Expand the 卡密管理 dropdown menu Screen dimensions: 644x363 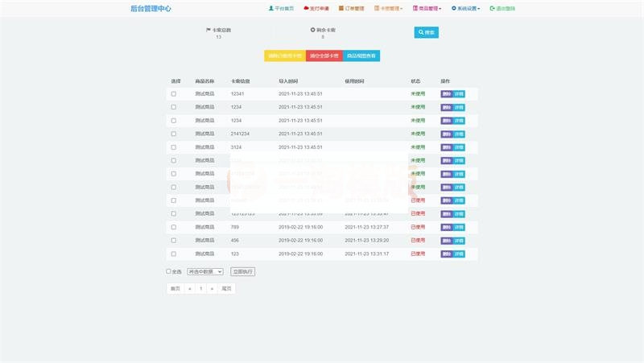[388, 8]
